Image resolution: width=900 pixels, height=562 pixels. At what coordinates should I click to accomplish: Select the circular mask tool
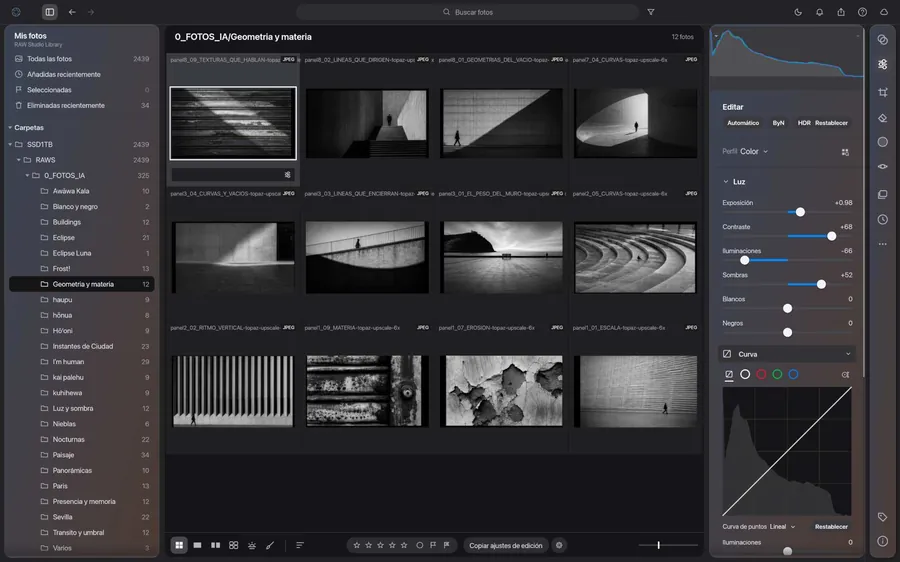883,142
